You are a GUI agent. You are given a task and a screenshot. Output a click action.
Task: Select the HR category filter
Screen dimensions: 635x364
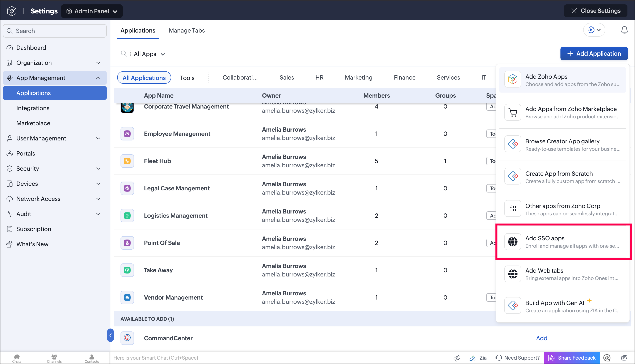(x=319, y=77)
